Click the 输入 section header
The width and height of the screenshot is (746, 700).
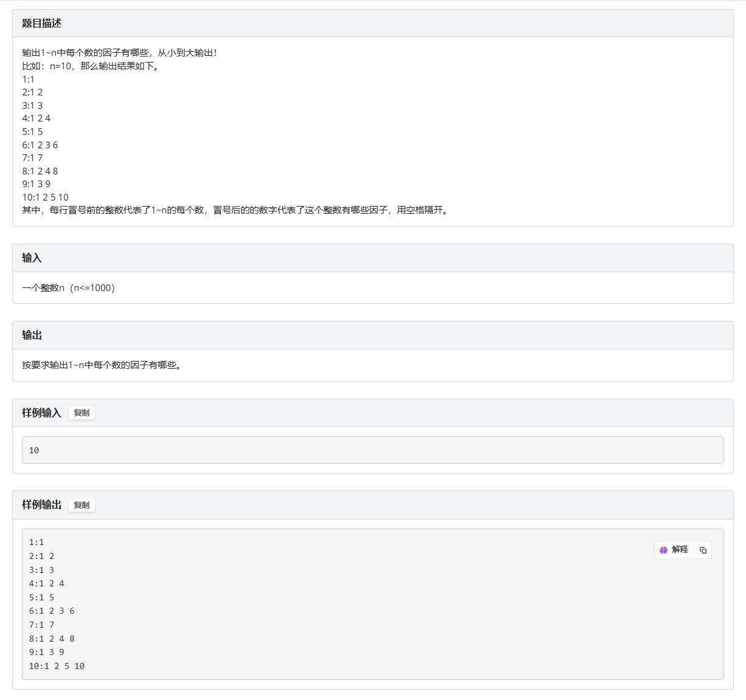click(x=32, y=258)
